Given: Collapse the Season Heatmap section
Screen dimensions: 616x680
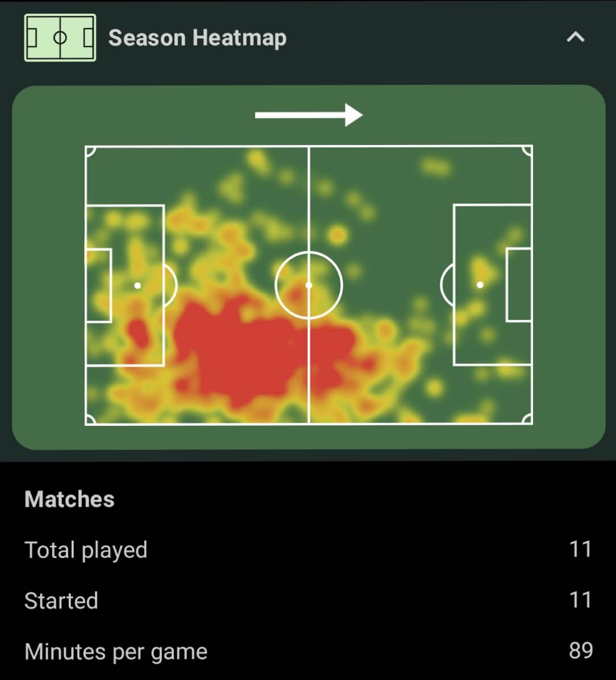Looking at the screenshot, I should (576, 38).
